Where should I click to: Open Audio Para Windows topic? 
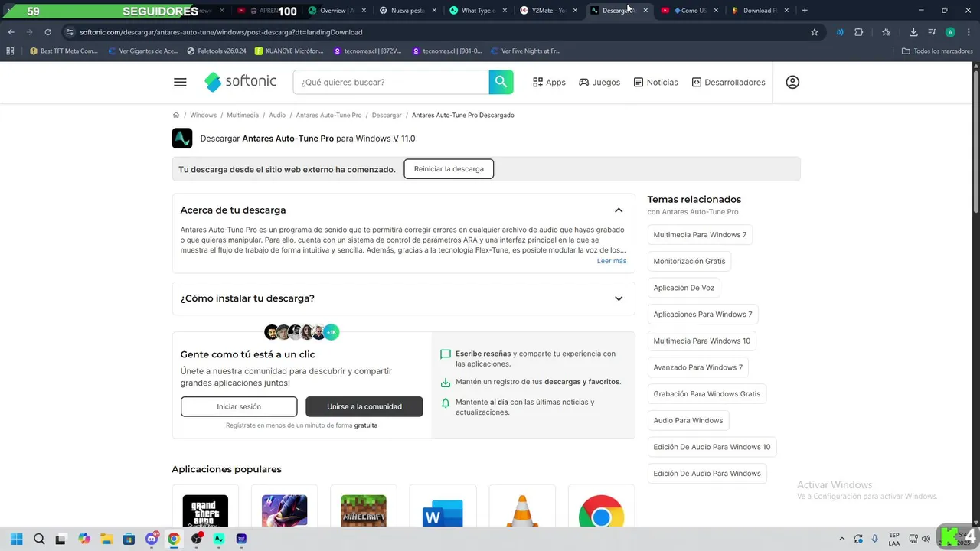(x=688, y=420)
